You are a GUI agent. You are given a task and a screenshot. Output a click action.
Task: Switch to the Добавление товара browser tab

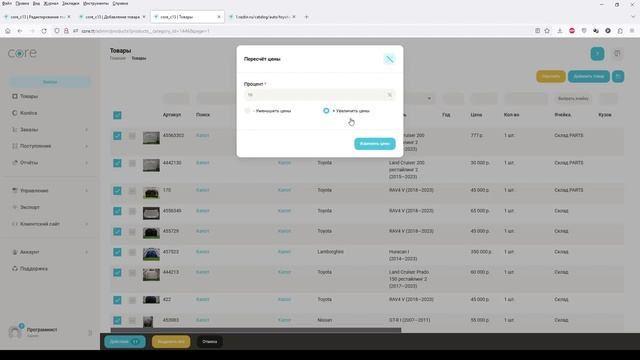point(112,17)
